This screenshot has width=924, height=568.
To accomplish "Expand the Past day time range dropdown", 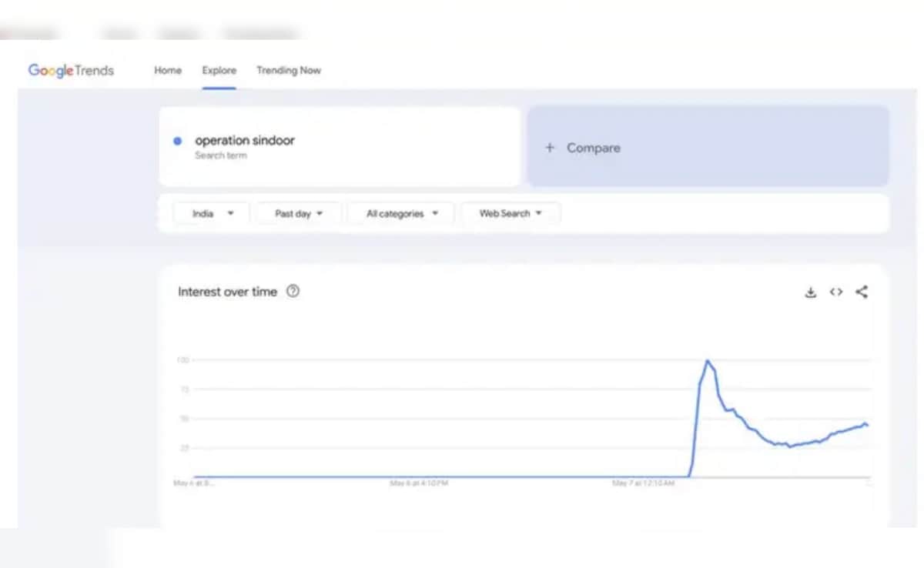I will click(x=298, y=214).
